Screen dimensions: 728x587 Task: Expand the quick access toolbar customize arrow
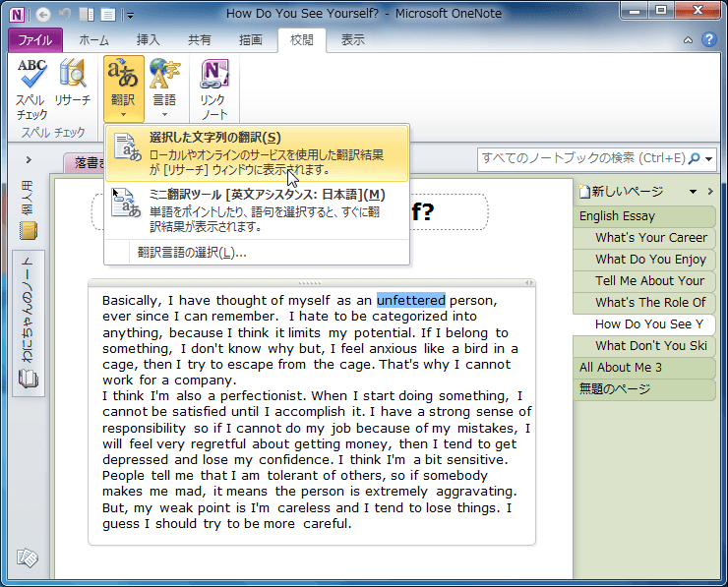(131, 16)
